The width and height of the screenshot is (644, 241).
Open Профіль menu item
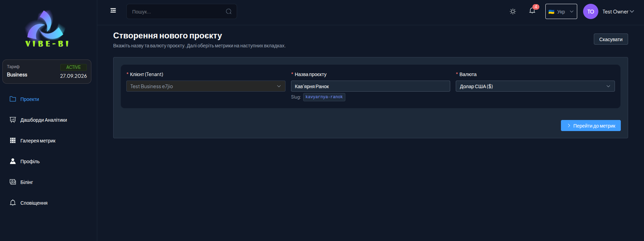pyautogui.click(x=30, y=161)
